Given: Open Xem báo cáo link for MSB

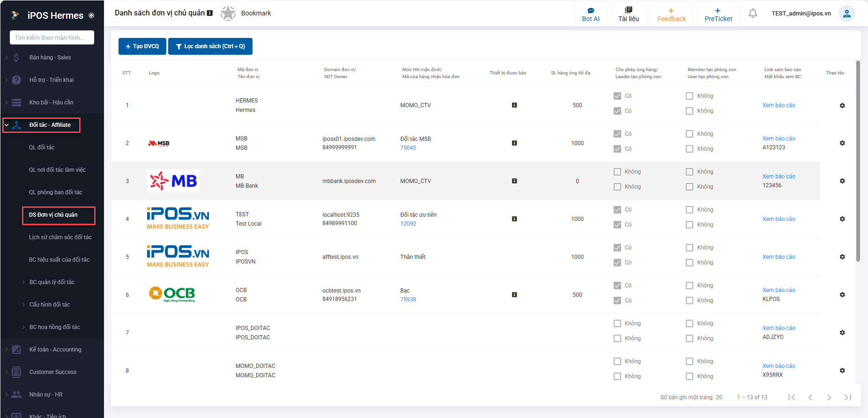Looking at the screenshot, I should point(779,139).
